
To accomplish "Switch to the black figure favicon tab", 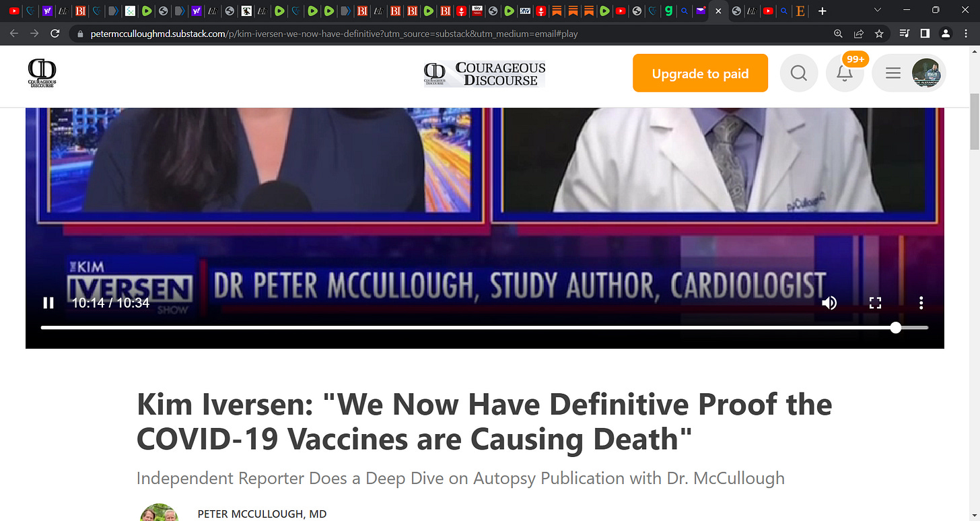I will tap(246, 11).
